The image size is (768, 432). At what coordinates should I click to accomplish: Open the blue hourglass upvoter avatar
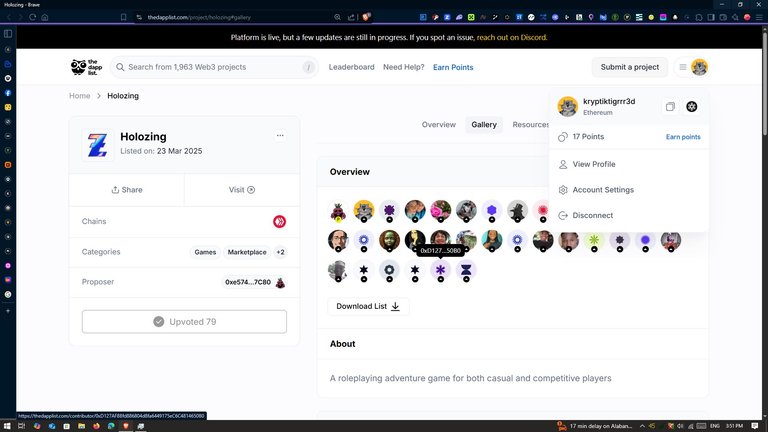click(x=466, y=270)
